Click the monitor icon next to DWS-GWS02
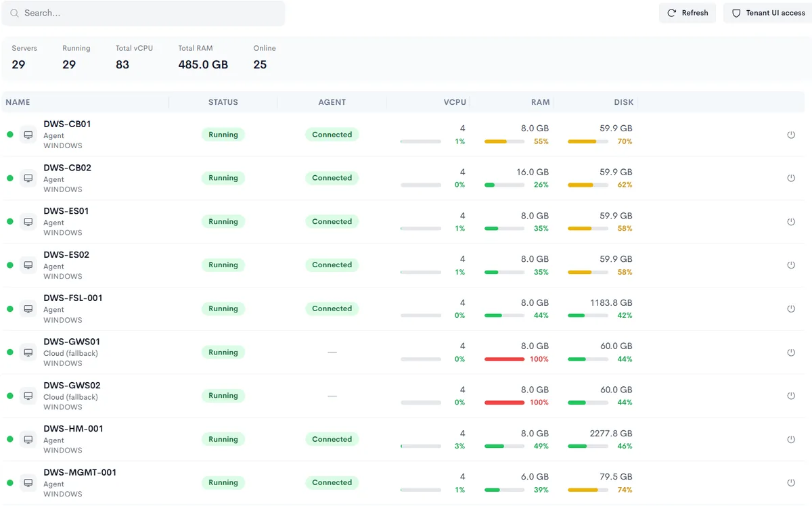The width and height of the screenshot is (812, 506). point(28,396)
